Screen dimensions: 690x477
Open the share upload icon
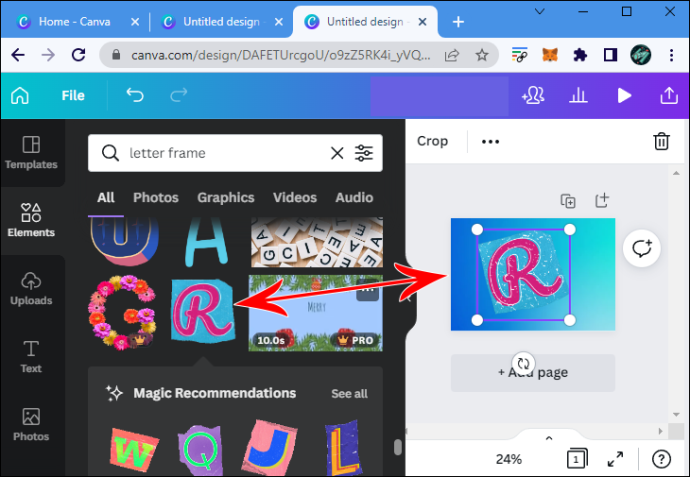click(669, 95)
